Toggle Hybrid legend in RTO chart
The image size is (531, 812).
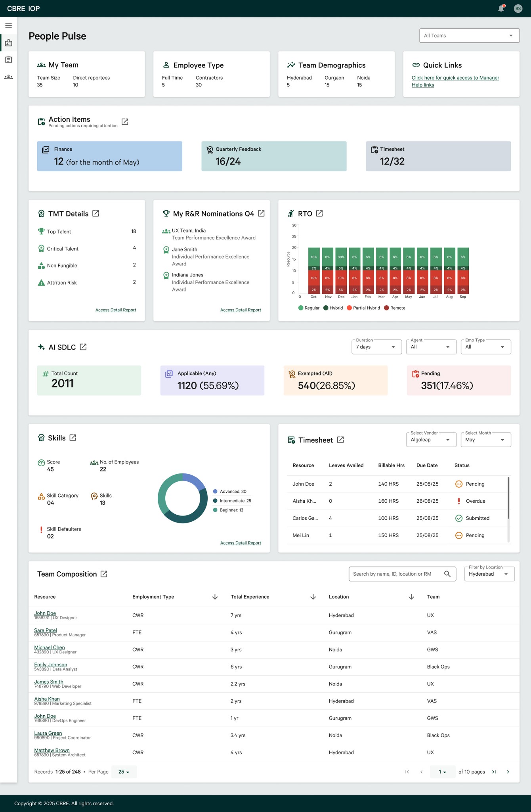pyautogui.click(x=333, y=308)
